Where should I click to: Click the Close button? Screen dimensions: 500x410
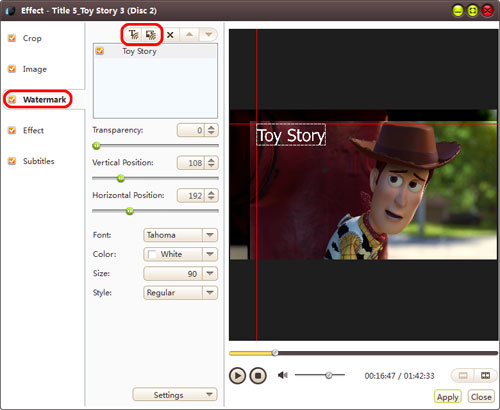481,397
